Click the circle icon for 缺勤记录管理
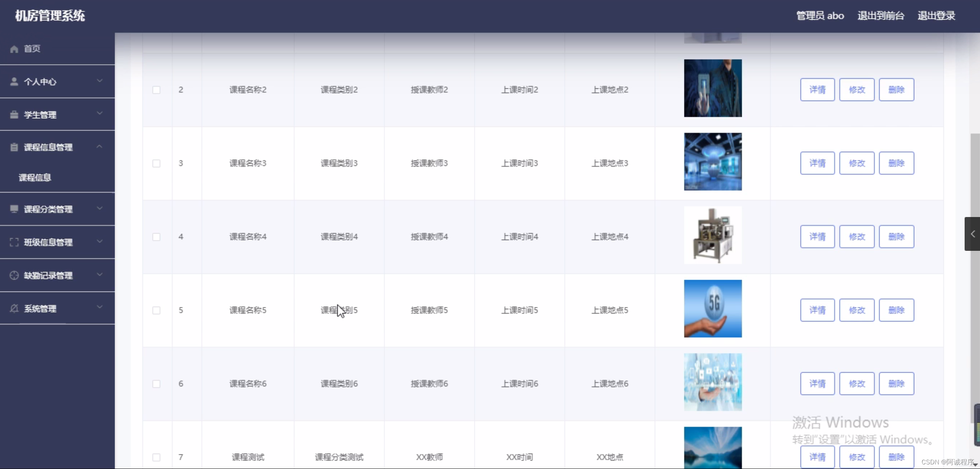980x469 pixels. click(x=14, y=275)
